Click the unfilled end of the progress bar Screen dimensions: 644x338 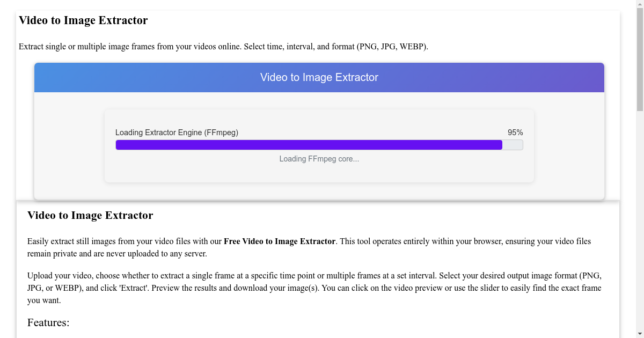513,144
